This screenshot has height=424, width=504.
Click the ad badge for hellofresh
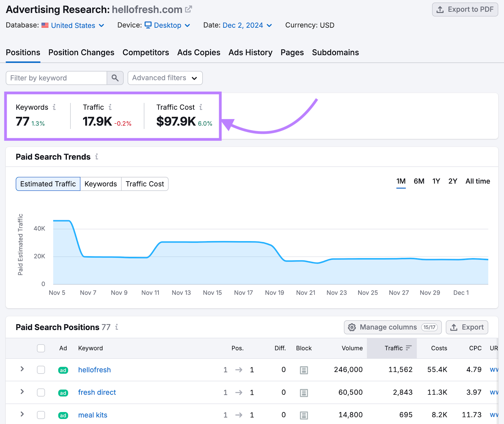[63, 370]
